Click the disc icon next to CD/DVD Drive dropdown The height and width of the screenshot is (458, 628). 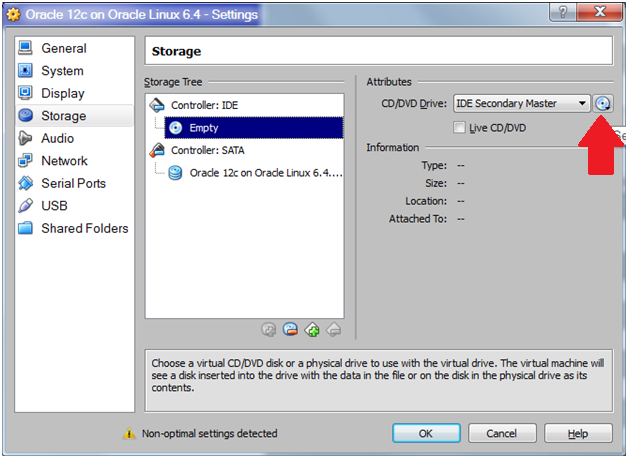coord(602,104)
